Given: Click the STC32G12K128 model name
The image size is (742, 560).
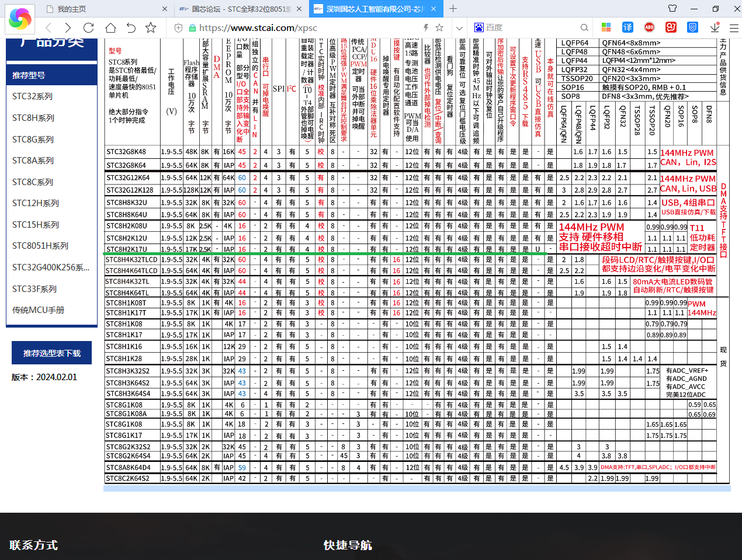Looking at the screenshot, I should point(130,190).
